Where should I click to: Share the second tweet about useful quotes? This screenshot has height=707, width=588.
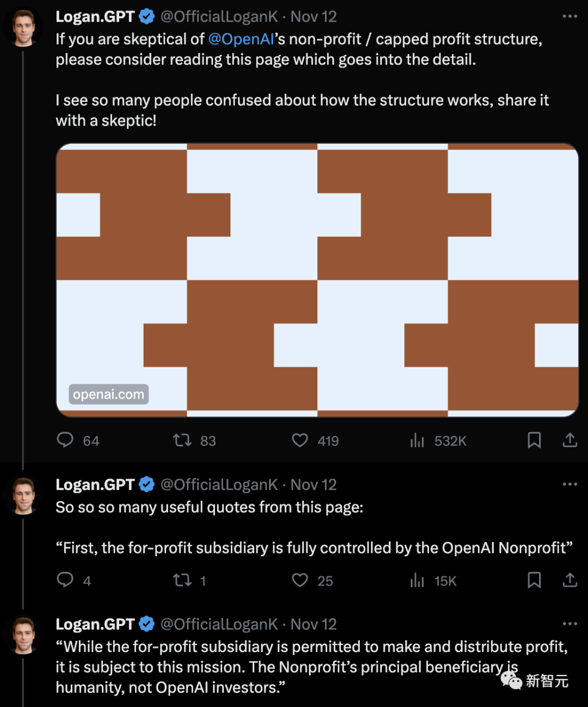(569, 580)
